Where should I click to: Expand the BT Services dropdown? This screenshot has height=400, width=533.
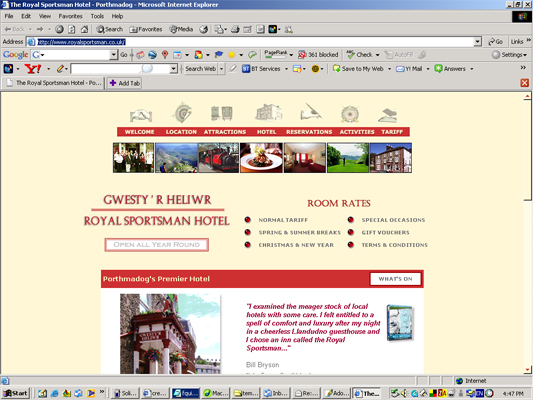click(286, 69)
